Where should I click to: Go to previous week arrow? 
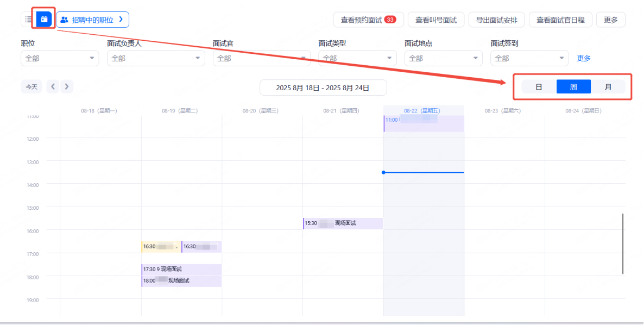[53, 86]
